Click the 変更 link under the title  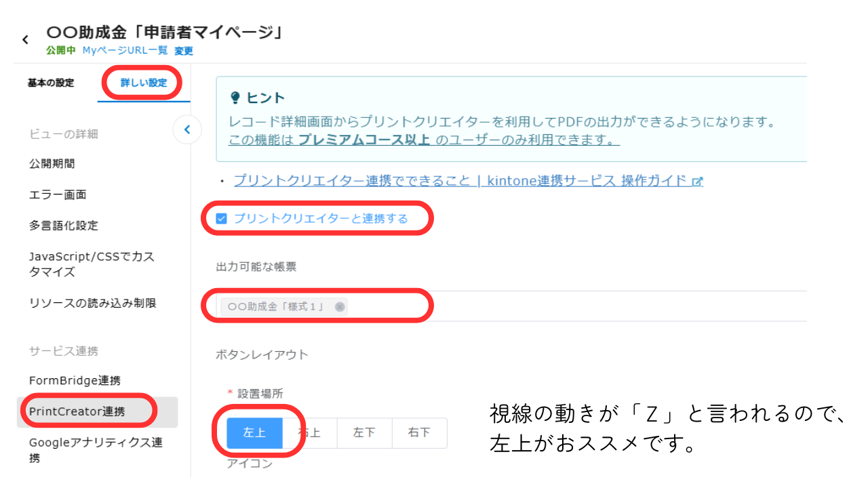183,51
